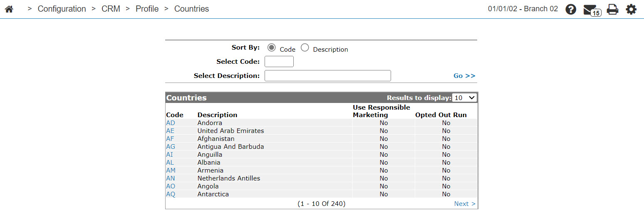Select the Code sort radio button

point(272,48)
